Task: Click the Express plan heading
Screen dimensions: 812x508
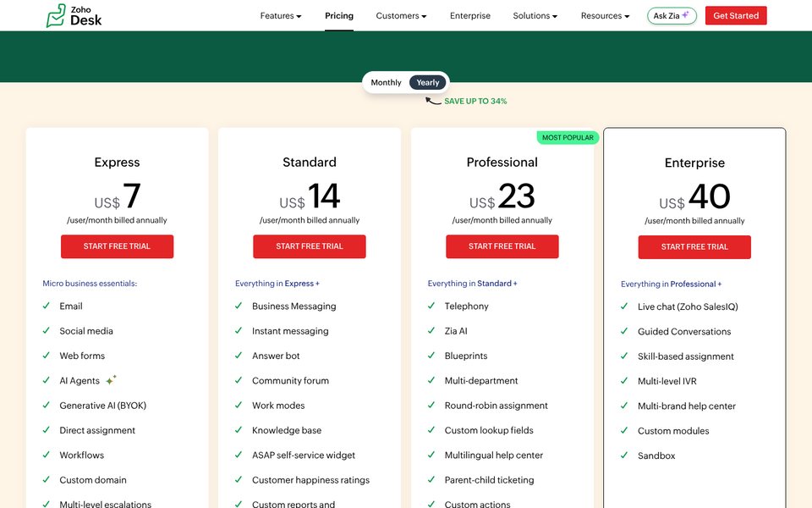Action: click(117, 163)
